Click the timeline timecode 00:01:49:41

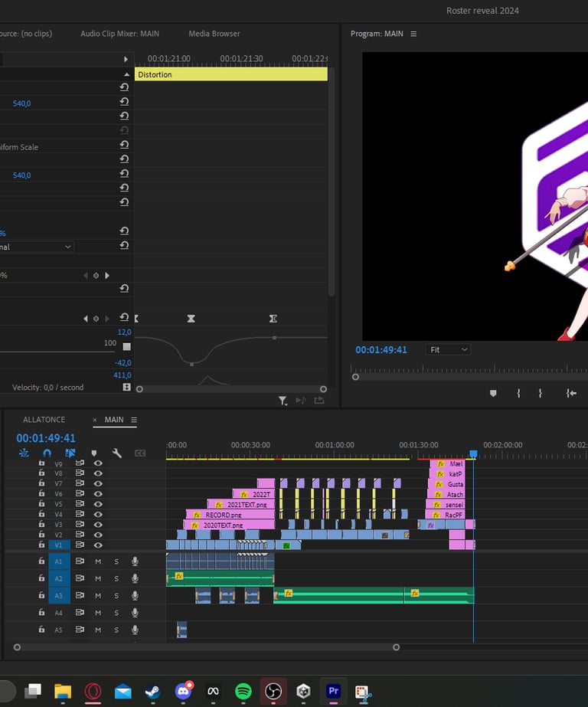click(x=46, y=438)
